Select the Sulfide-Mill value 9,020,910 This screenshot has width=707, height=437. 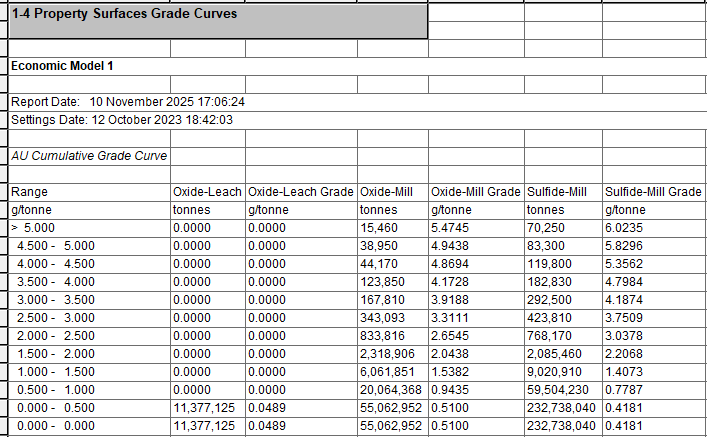click(562, 371)
